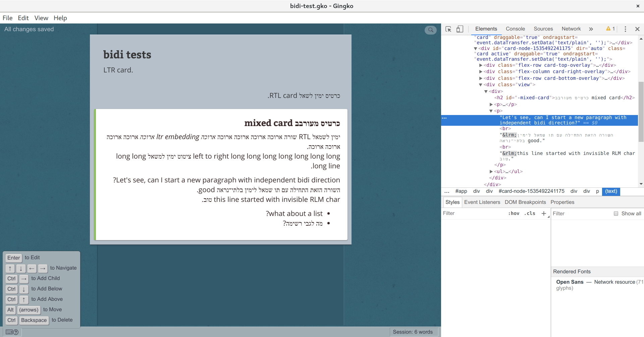Collapse the div with class view
Image resolution: width=644 pixels, height=337 pixels.
(481, 85)
